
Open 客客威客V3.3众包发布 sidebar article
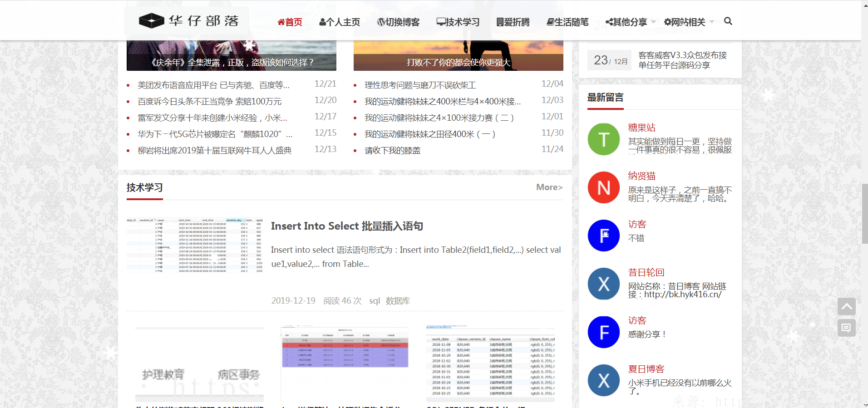682,60
